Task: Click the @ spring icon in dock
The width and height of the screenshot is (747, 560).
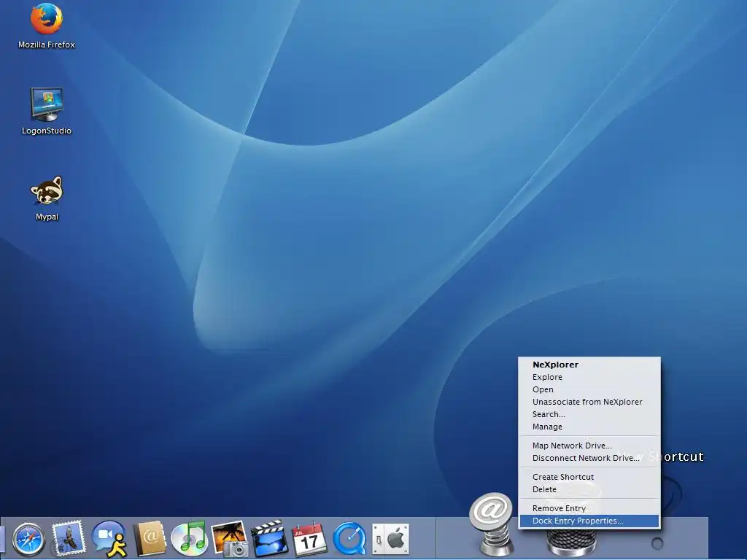Action: click(x=491, y=524)
